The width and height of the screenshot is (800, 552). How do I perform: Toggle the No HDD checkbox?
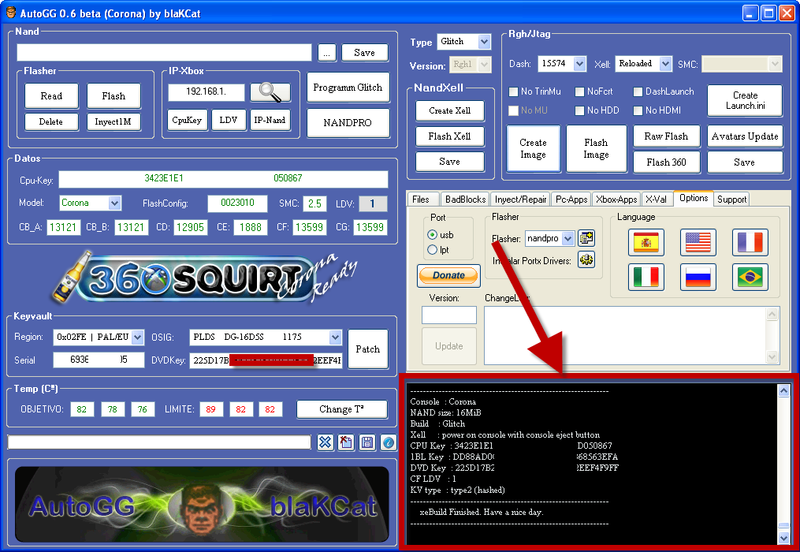(x=580, y=111)
